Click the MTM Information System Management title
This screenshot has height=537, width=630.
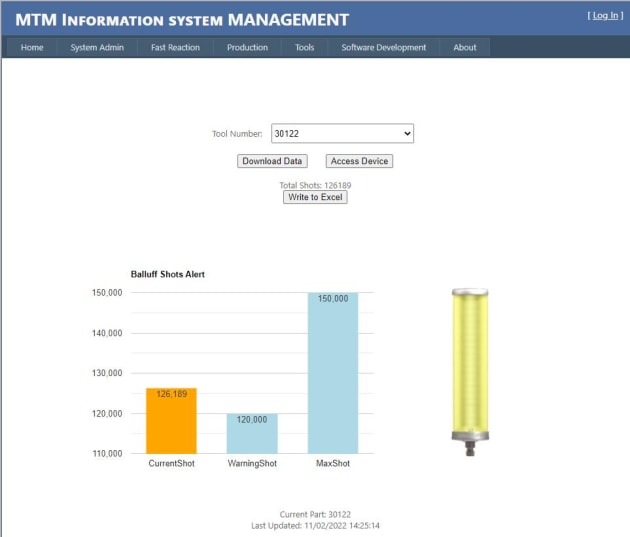(x=182, y=20)
